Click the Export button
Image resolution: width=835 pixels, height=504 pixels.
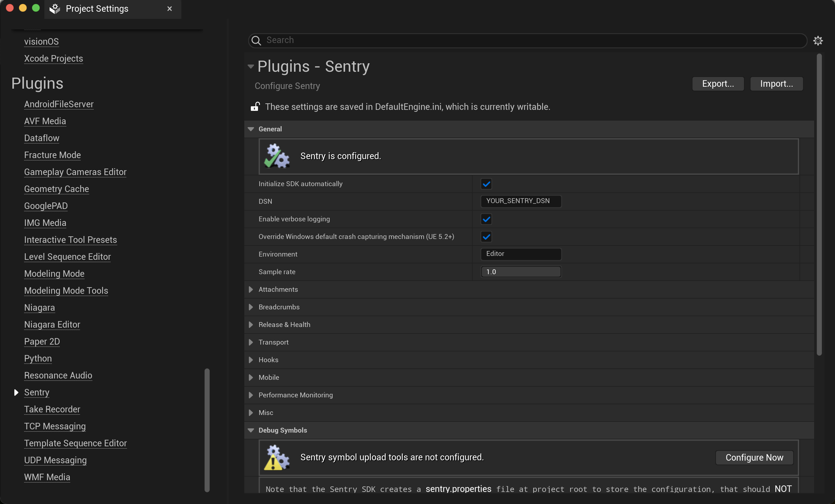(x=718, y=84)
